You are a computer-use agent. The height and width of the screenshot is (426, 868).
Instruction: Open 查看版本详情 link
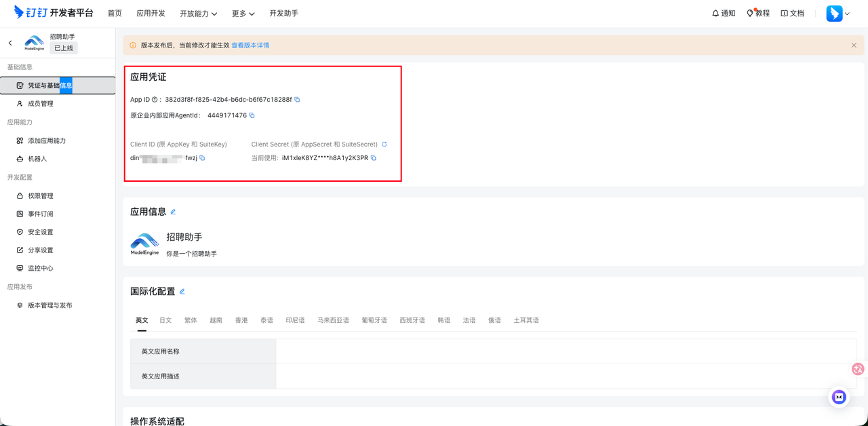(250, 45)
